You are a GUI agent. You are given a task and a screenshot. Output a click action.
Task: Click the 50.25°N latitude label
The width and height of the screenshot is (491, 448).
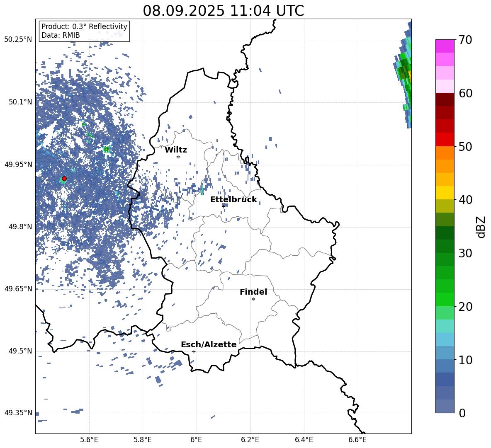click(18, 40)
